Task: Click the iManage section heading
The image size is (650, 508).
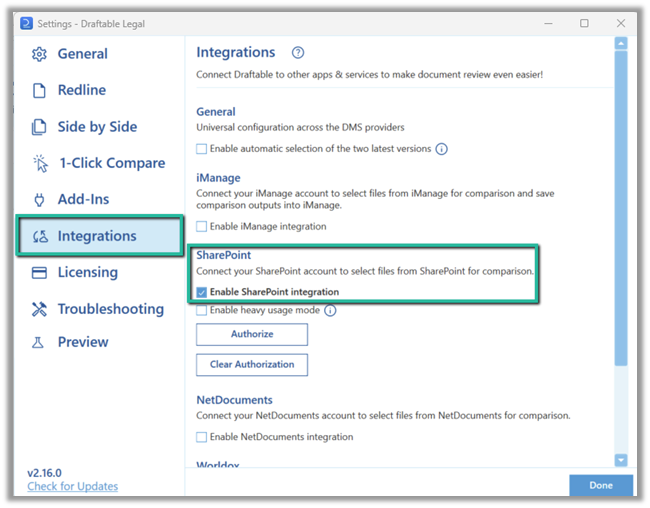Action: 218,178
